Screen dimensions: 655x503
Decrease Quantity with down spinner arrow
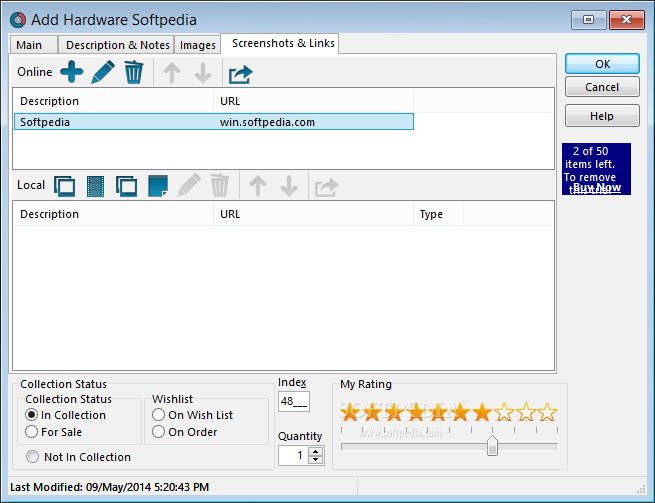316,460
